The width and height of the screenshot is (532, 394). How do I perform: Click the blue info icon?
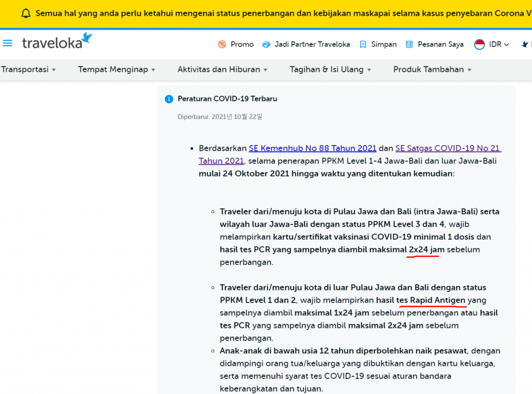click(169, 99)
